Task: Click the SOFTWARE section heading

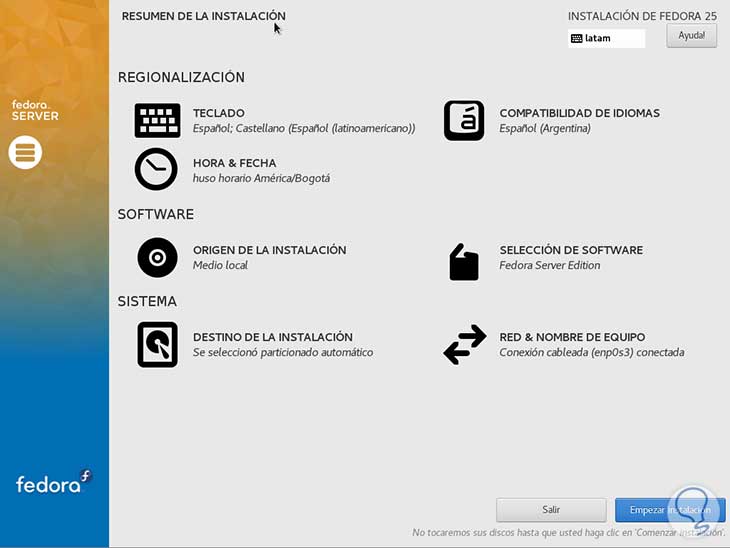Action: tap(155, 215)
